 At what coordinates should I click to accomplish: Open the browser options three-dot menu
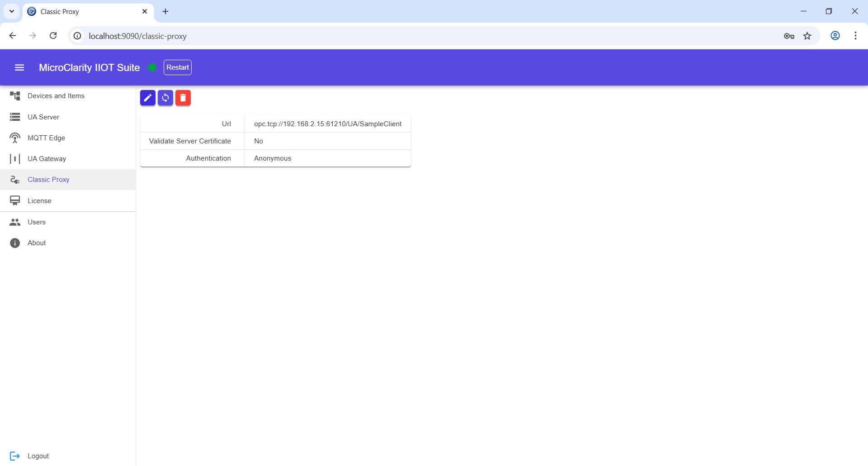tap(855, 36)
